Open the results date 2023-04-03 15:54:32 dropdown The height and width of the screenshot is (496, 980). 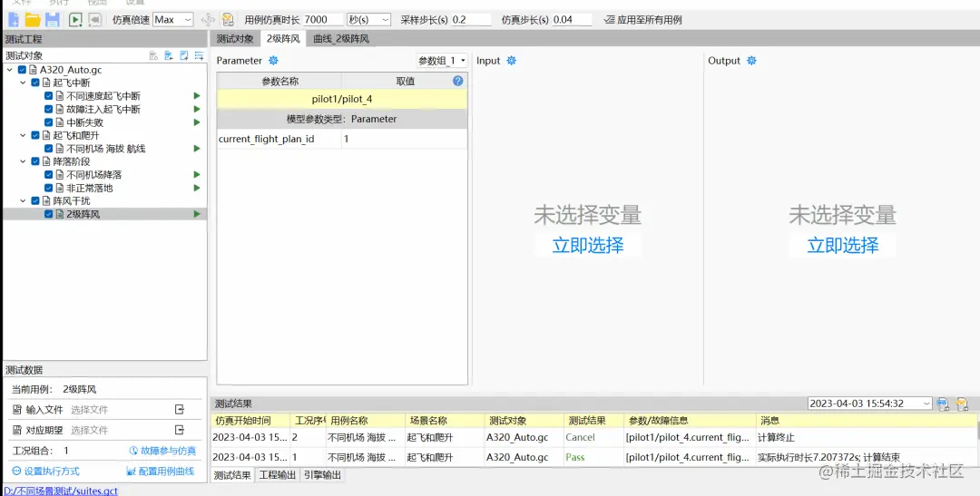coord(869,404)
